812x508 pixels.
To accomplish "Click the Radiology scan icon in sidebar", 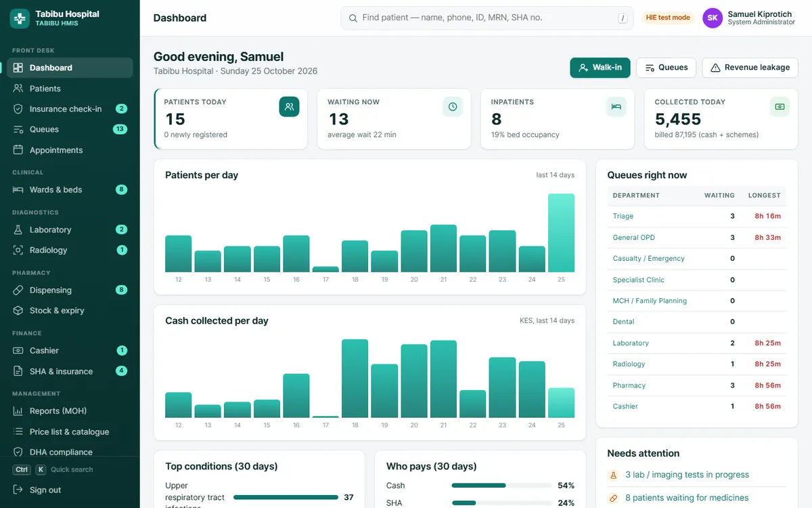I will (18, 250).
